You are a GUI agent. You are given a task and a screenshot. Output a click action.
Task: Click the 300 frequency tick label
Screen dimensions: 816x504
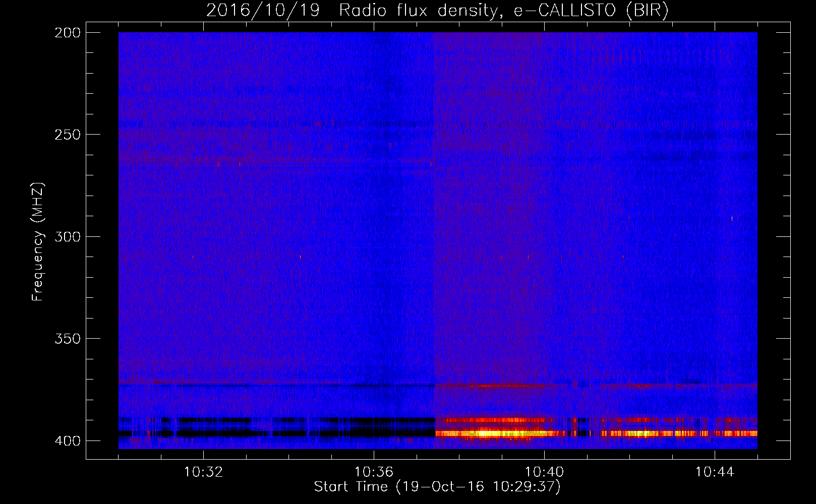pyautogui.click(x=68, y=237)
